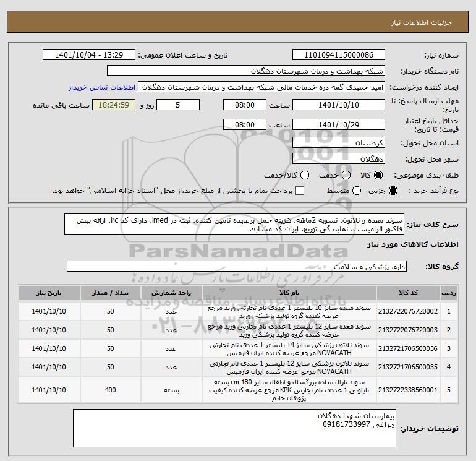Click the سوند معده سایز 12 product name
The height and width of the screenshot is (461, 476).
pos(289,330)
